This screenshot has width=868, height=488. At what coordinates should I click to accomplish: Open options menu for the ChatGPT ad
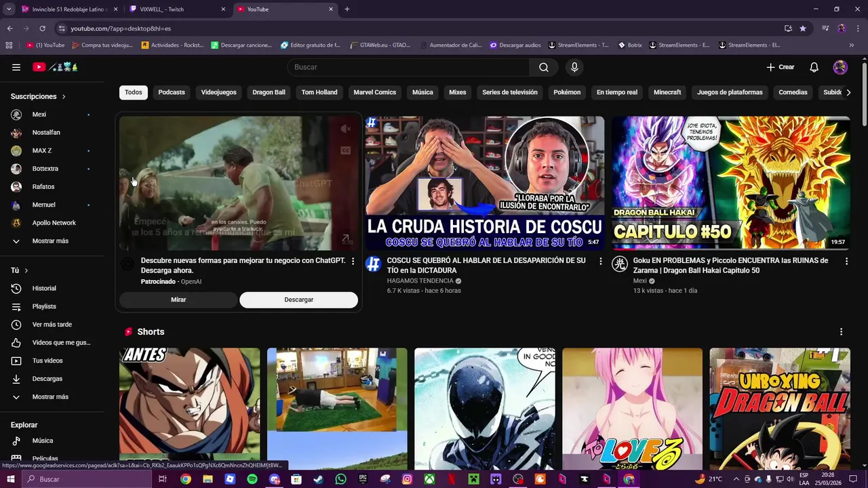tap(353, 261)
